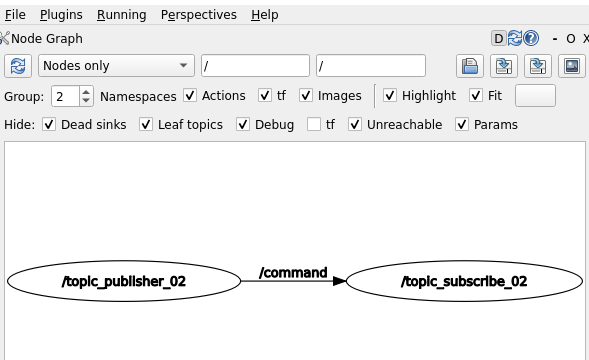The height and width of the screenshot is (360, 589).
Task: Enable the Hide tf checkbox
Action: (x=314, y=124)
